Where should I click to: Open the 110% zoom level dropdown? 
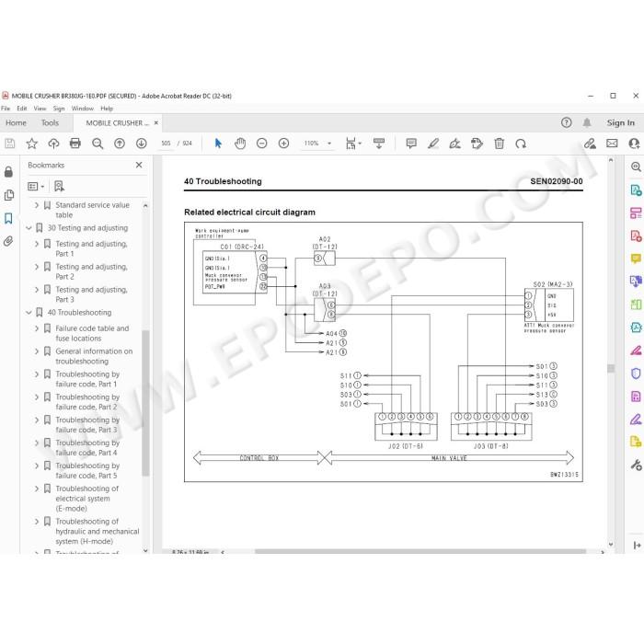pyautogui.click(x=317, y=144)
